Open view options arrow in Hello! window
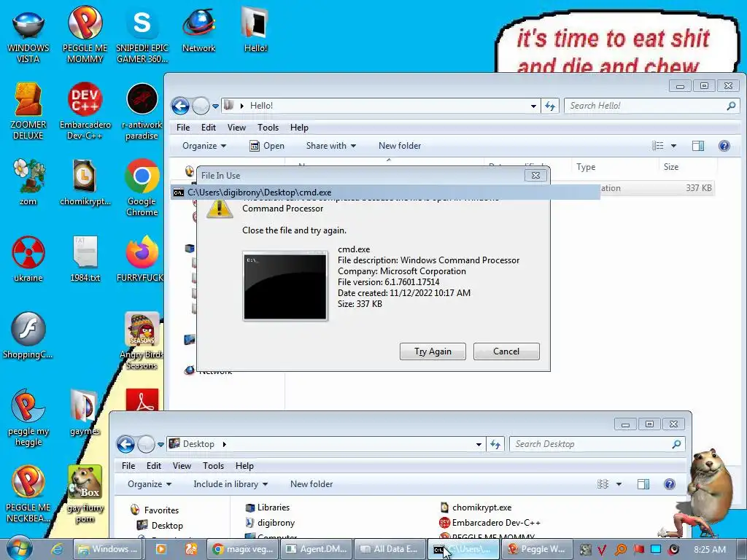747x560 pixels. 673,146
